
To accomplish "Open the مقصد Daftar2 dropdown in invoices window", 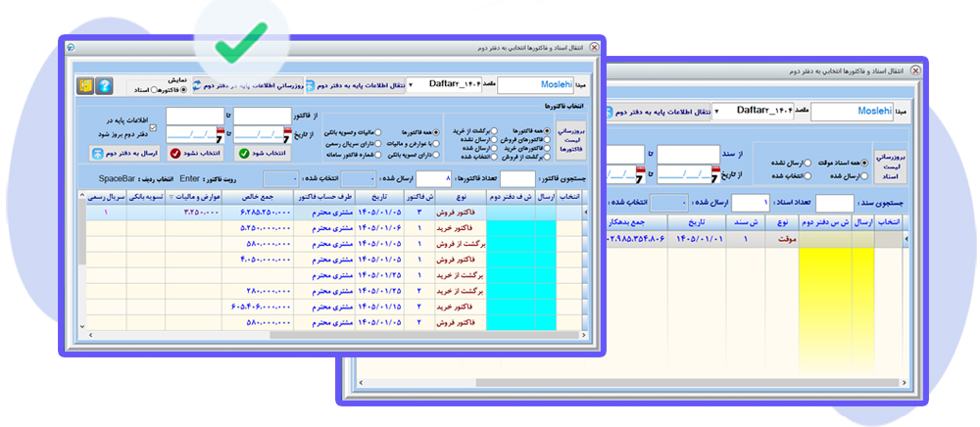I will pos(411,85).
